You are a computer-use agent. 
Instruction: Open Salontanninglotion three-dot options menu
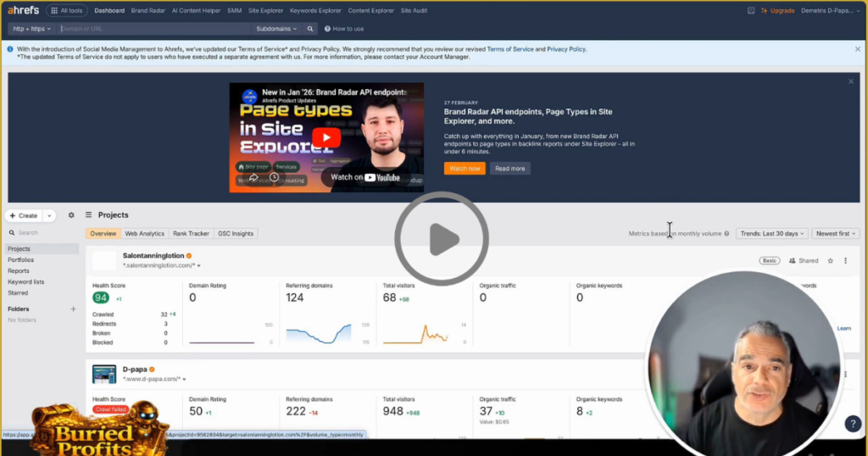point(845,261)
